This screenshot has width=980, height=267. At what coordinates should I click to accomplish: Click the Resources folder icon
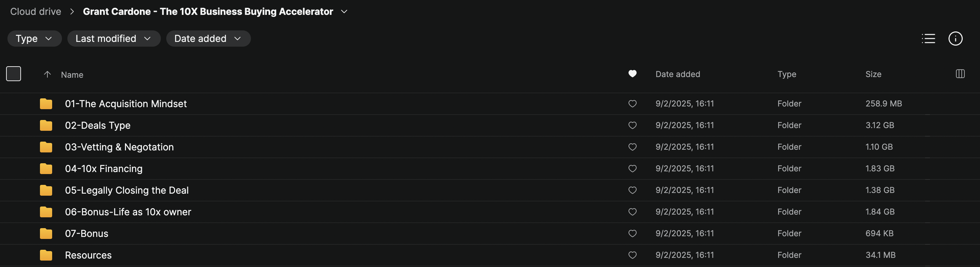pyautogui.click(x=46, y=255)
